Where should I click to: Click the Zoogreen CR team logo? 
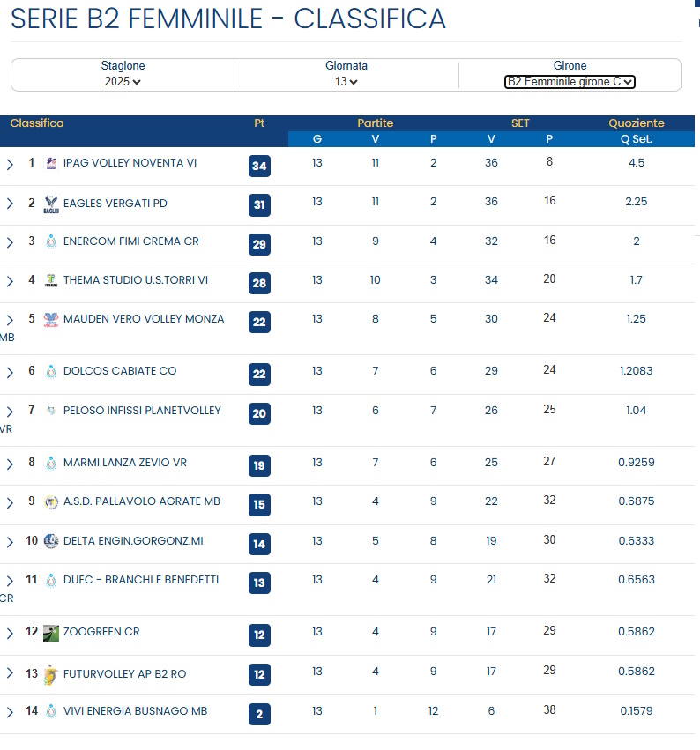pos(51,632)
